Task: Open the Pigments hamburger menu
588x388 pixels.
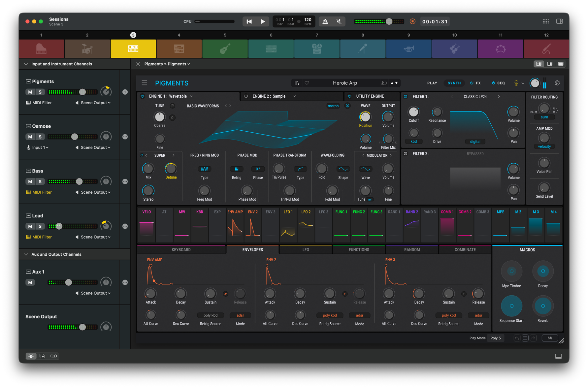Action: tap(145, 83)
